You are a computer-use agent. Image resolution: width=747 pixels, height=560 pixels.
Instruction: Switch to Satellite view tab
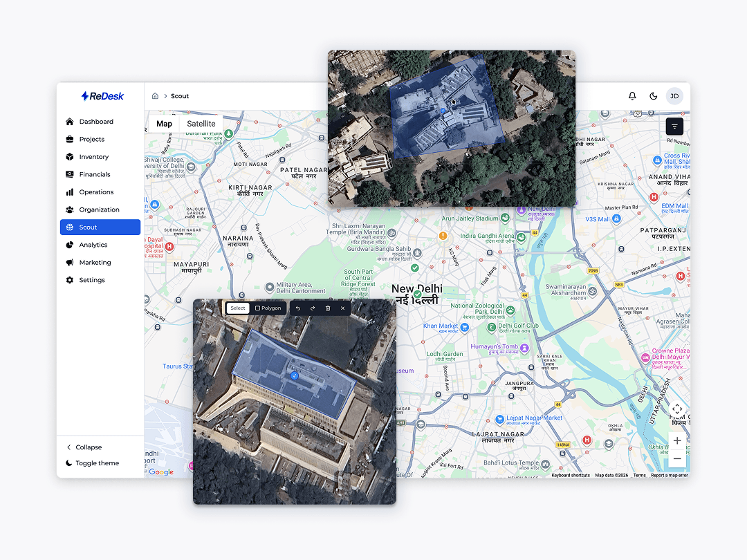point(201,124)
